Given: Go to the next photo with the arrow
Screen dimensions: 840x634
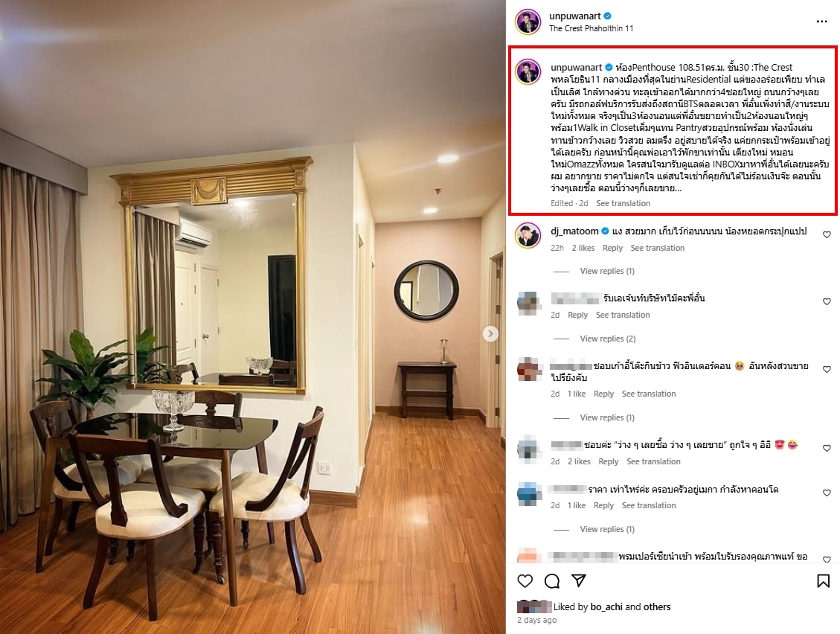Looking at the screenshot, I should pos(490,334).
